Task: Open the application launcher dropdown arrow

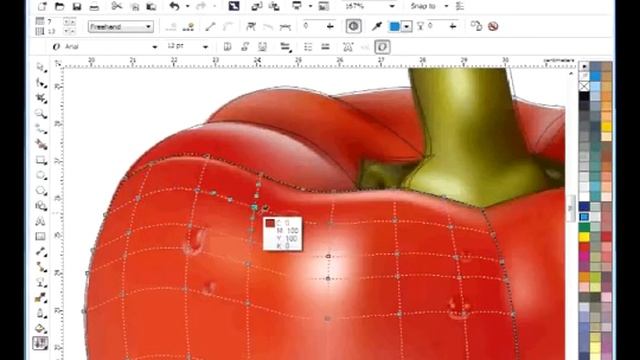Action: 310,6
